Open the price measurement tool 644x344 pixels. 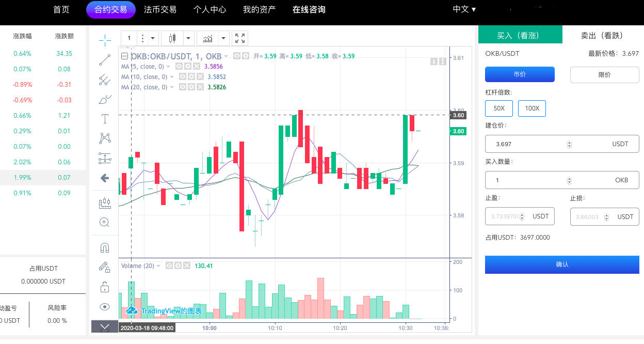pyautogui.click(x=105, y=158)
